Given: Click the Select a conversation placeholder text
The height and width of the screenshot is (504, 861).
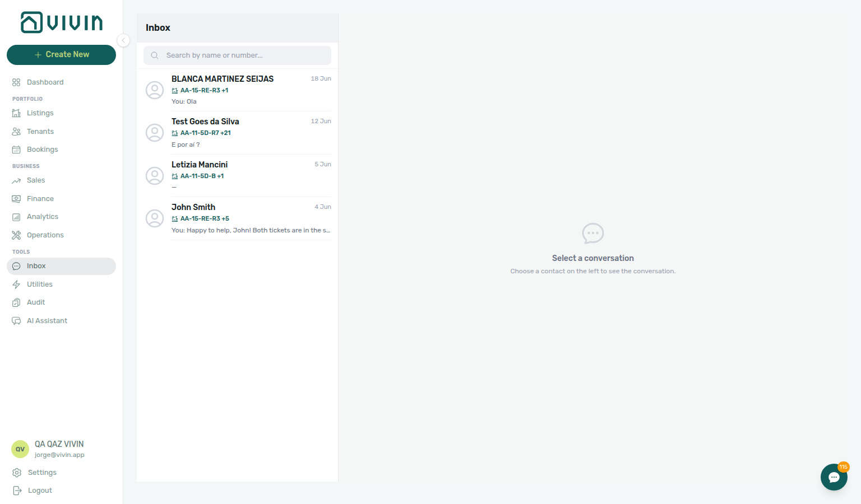Looking at the screenshot, I should (x=593, y=258).
